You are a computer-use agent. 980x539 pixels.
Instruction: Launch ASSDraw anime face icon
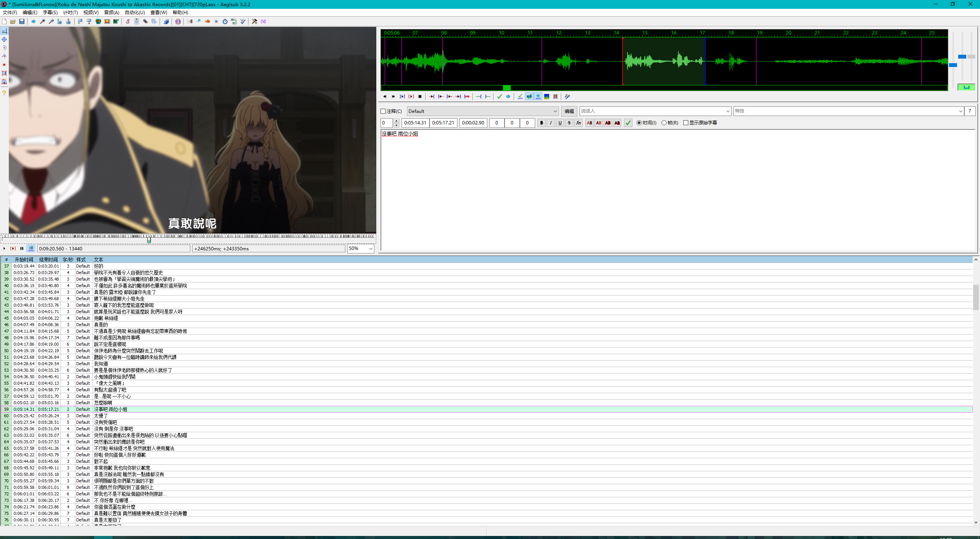click(178, 21)
